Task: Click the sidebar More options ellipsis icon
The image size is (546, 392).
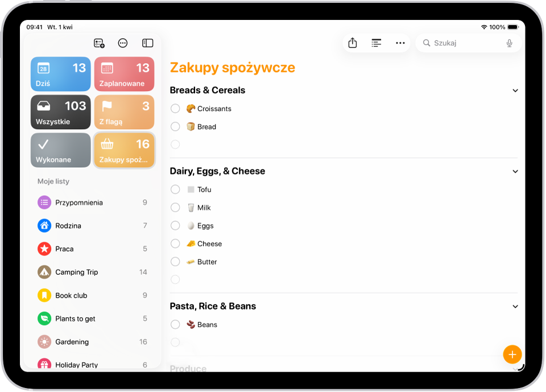Action: point(123,43)
